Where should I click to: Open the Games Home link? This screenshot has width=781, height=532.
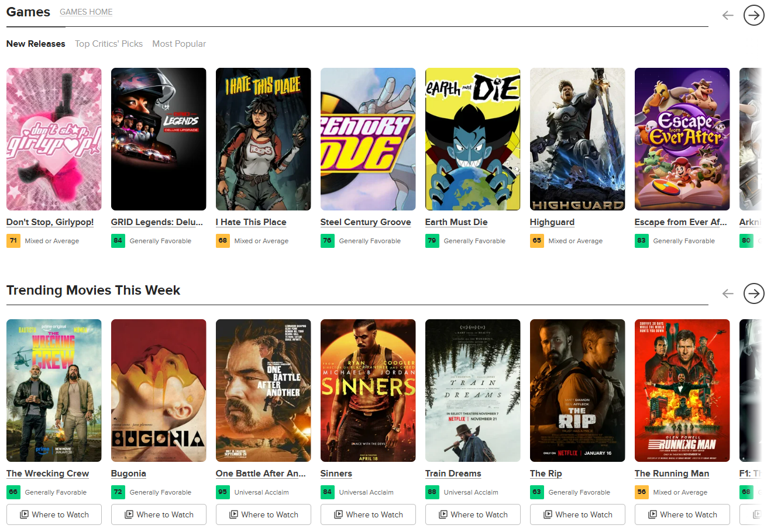(x=86, y=12)
